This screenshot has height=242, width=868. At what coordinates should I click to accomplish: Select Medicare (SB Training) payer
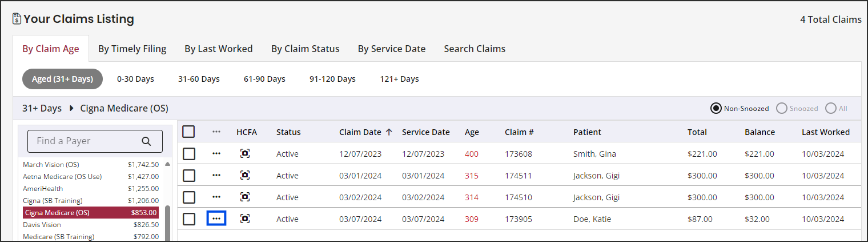point(91,236)
